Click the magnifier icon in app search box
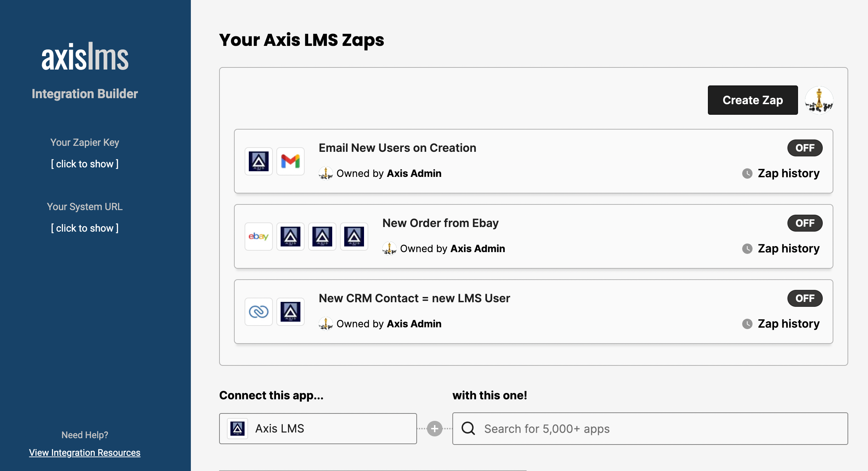Viewport: 868px width, 471px height. (468, 429)
